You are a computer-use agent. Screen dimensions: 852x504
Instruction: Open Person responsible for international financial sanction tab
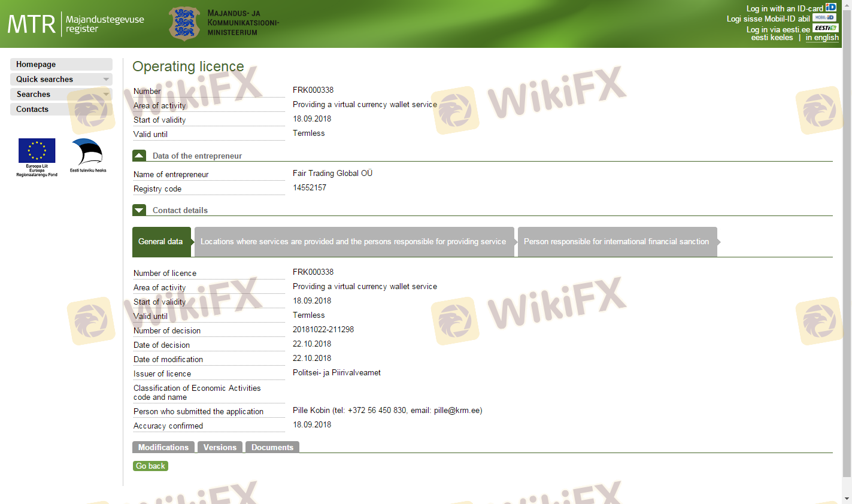616,242
